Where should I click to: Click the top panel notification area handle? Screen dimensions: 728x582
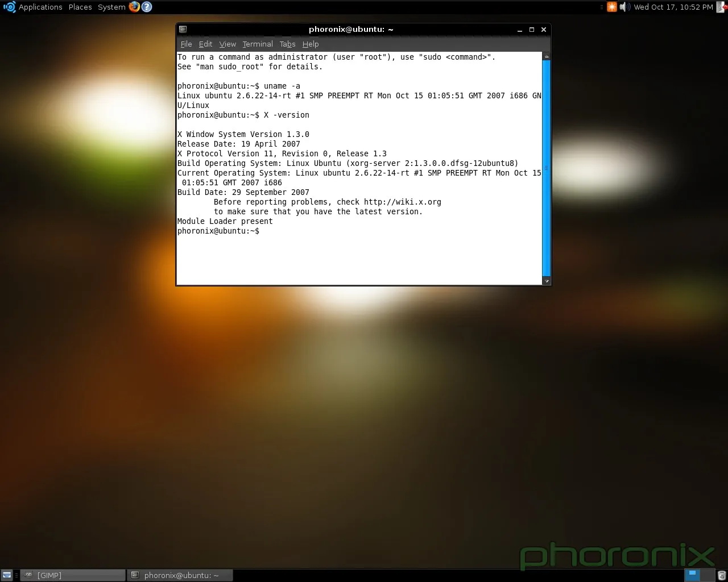(x=602, y=7)
